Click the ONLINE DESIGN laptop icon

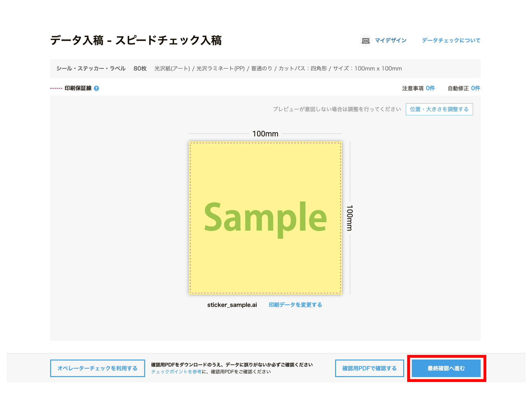pos(366,41)
